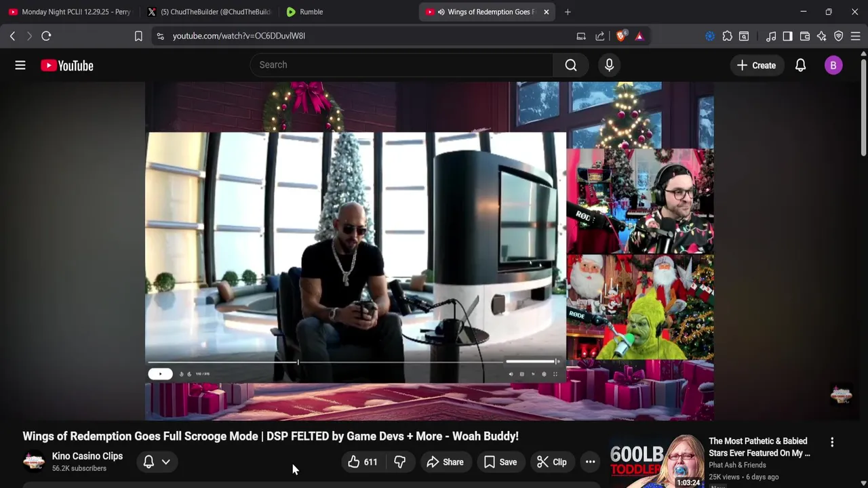Viewport: 868px width, 488px height.
Task: Open the browser share page icon
Action: tap(600, 36)
